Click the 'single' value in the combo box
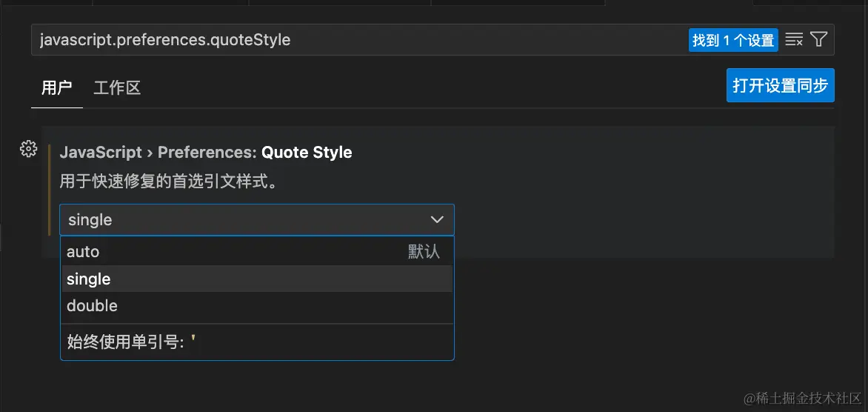 90,220
